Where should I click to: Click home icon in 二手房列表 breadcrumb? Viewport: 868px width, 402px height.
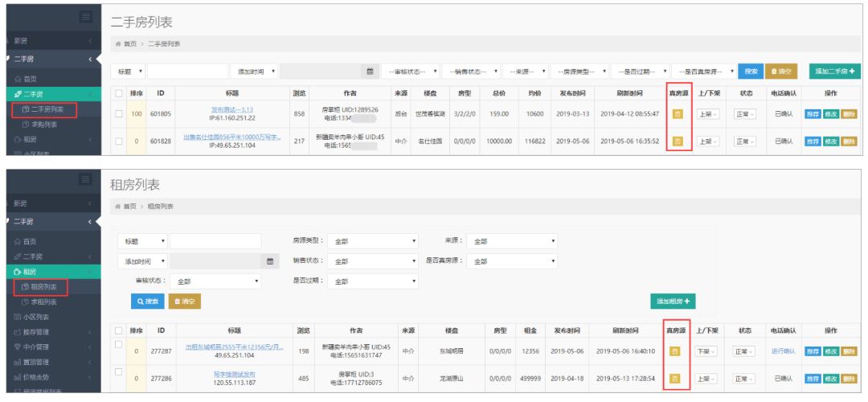click(x=117, y=43)
